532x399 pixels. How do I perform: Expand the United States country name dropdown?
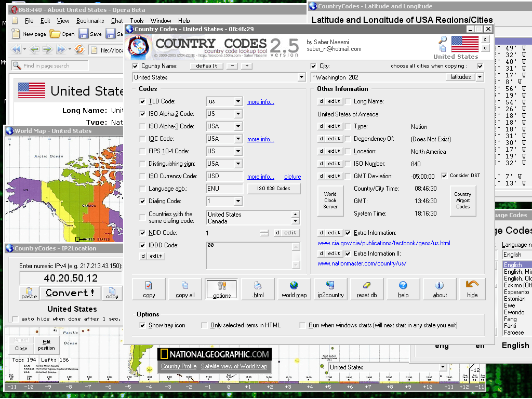pyautogui.click(x=302, y=77)
